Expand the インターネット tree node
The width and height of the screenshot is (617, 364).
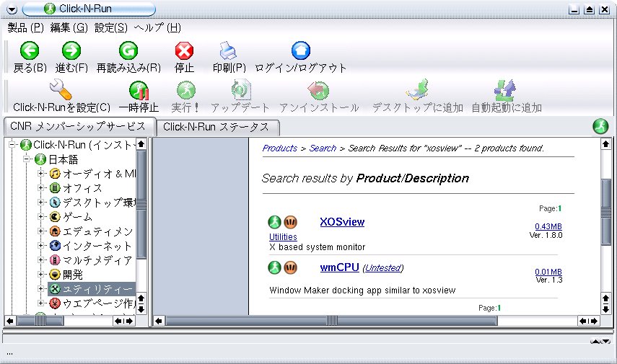point(40,246)
